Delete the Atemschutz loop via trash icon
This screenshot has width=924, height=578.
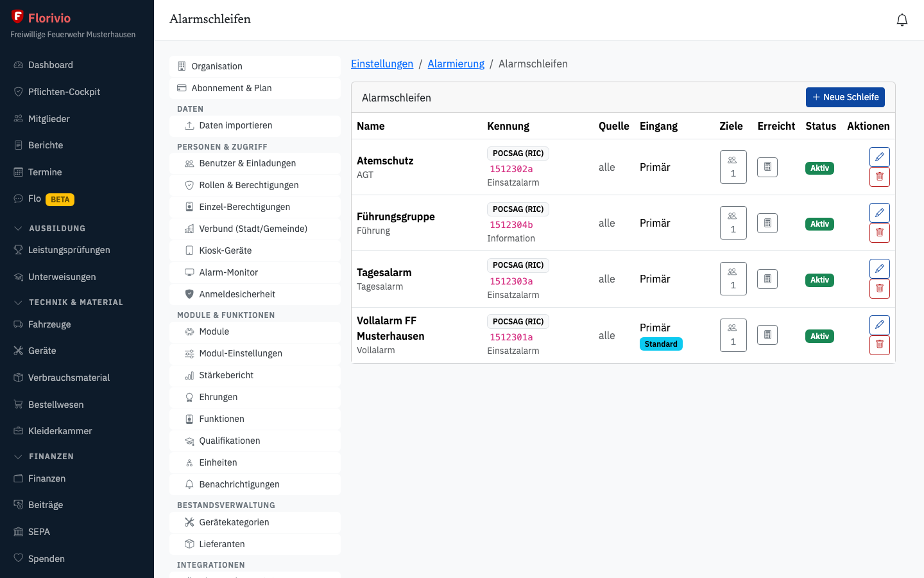tap(880, 177)
